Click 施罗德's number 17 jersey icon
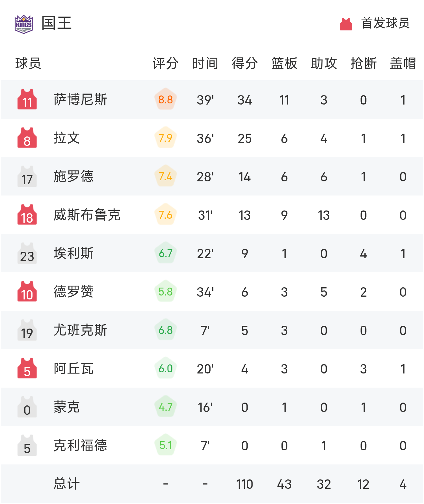 (x=27, y=176)
